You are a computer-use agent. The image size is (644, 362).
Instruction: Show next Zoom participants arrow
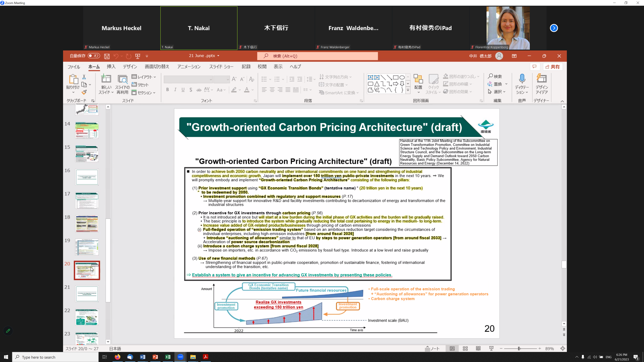[x=554, y=28]
